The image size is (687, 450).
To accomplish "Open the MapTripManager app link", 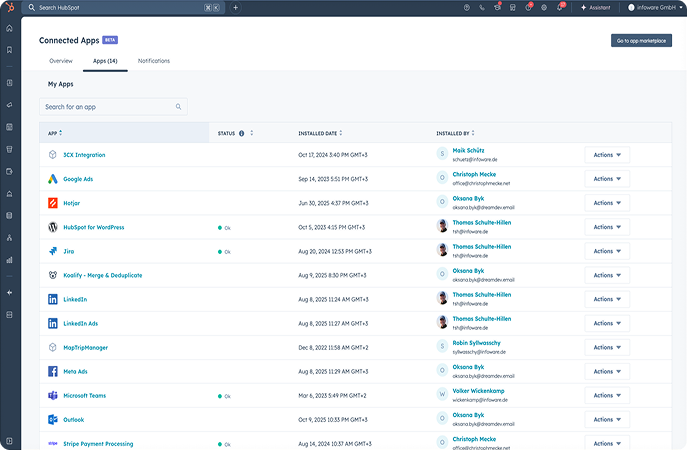I will tap(85, 347).
